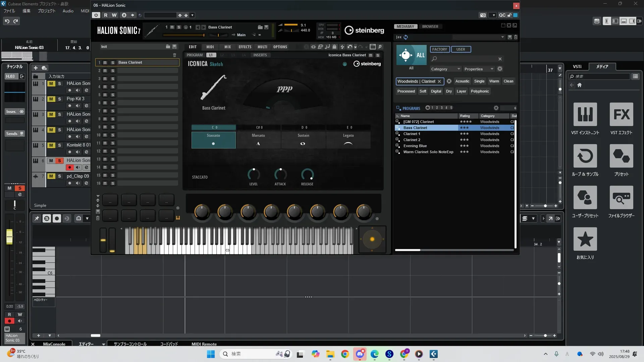Mute the Pop Kit 3 track
The image size is (644, 362).
pyautogui.click(x=51, y=99)
